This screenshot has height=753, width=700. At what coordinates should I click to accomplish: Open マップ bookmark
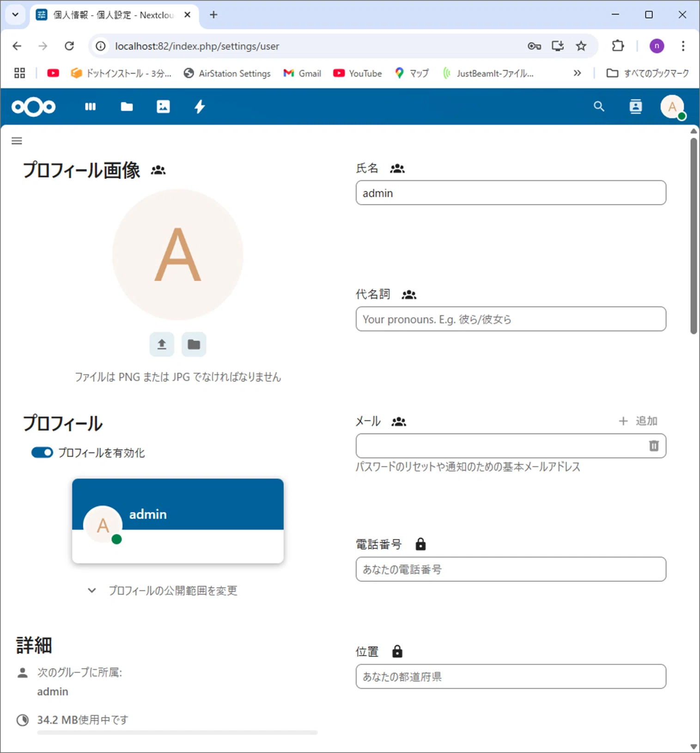[x=412, y=73]
